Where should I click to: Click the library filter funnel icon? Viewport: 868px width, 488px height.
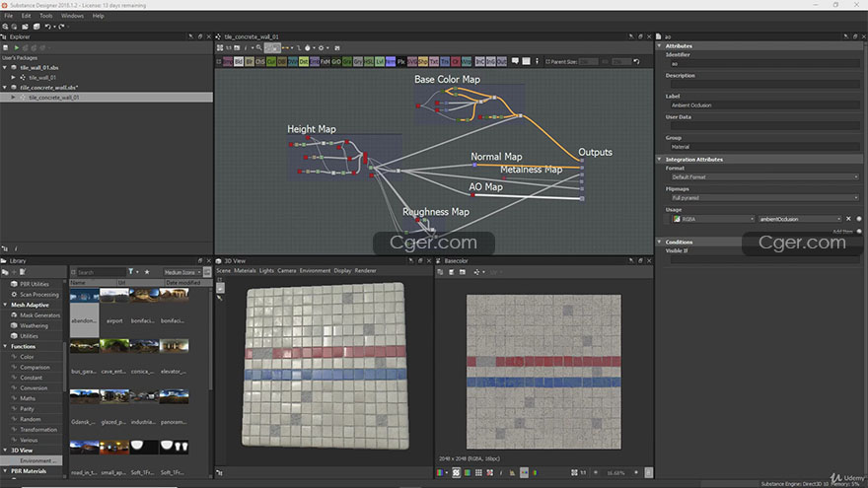pyautogui.click(x=131, y=272)
